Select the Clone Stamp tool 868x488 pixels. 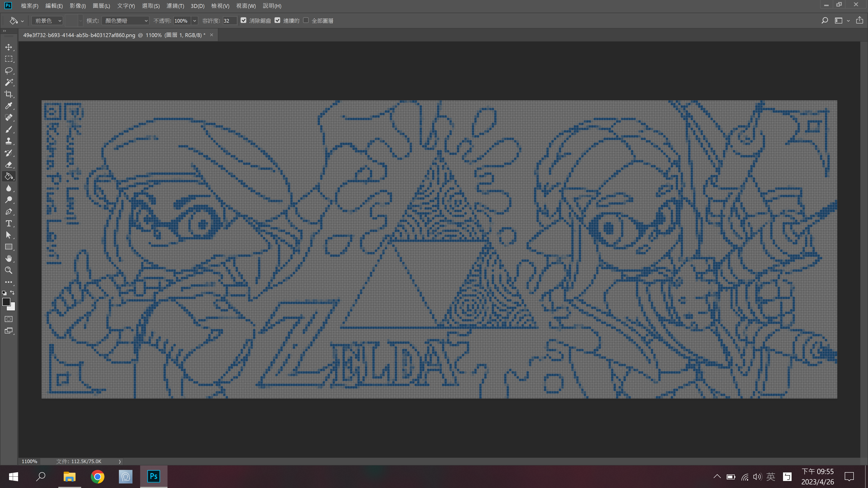[9, 141]
